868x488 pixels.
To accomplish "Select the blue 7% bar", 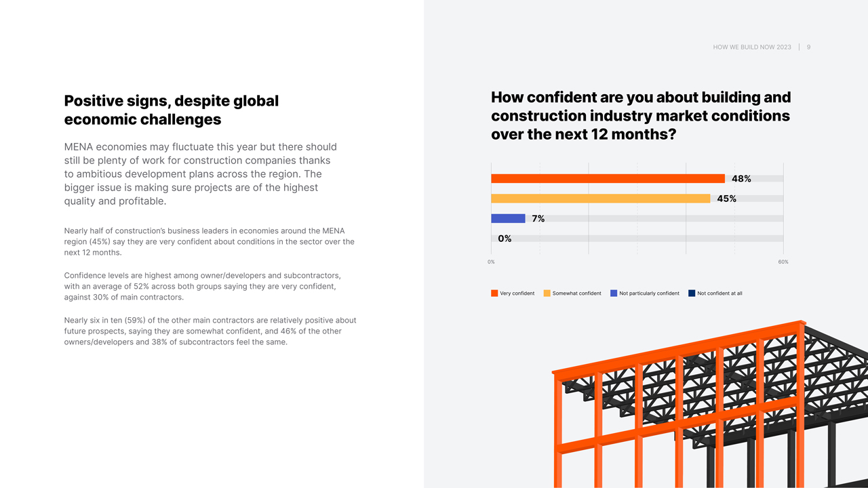I will (508, 218).
